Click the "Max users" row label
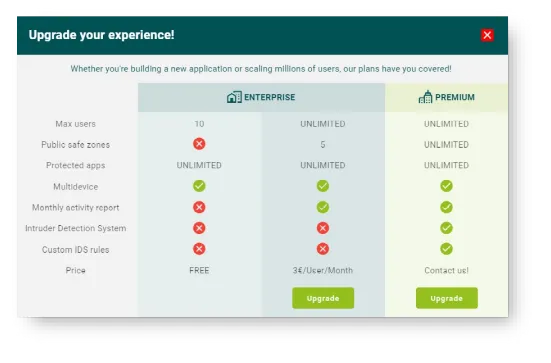Screen dimensions: 551x363 pos(76,124)
